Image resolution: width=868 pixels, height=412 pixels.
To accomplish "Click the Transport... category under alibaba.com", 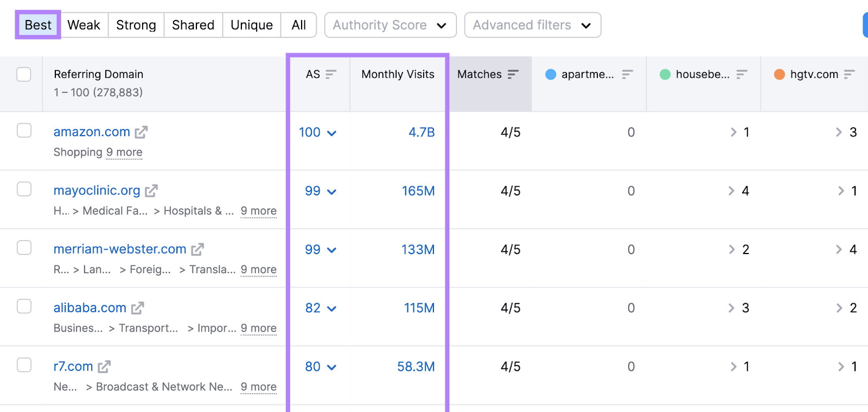I will 149,328.
